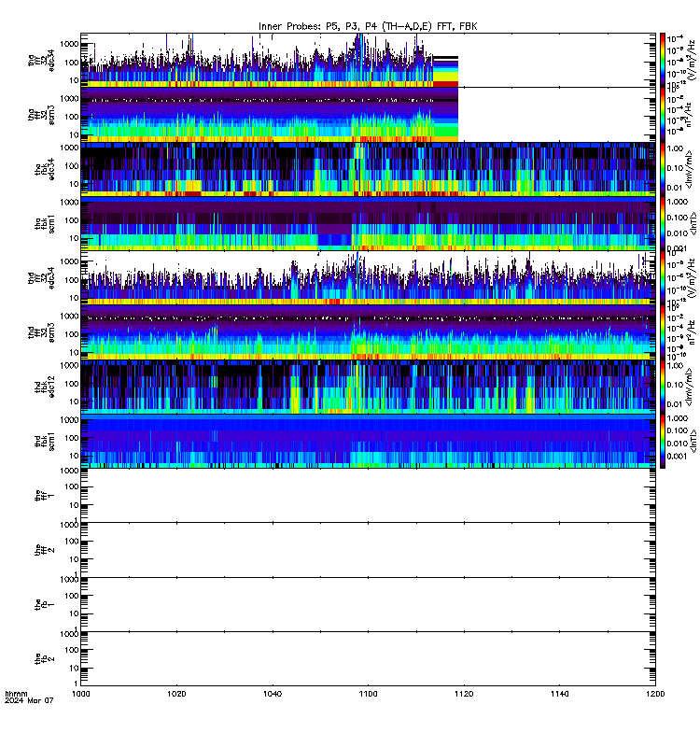Click the 'thd fbk edc12' panel label
This screenshot has height=747, width=700.
click(45, 387)
